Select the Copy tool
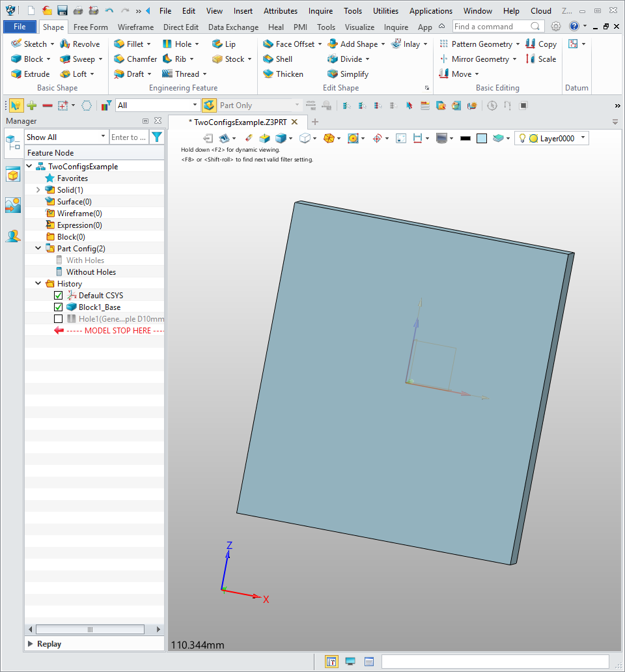Viewport: 625px width, 672px height. (x=541, y=44)
